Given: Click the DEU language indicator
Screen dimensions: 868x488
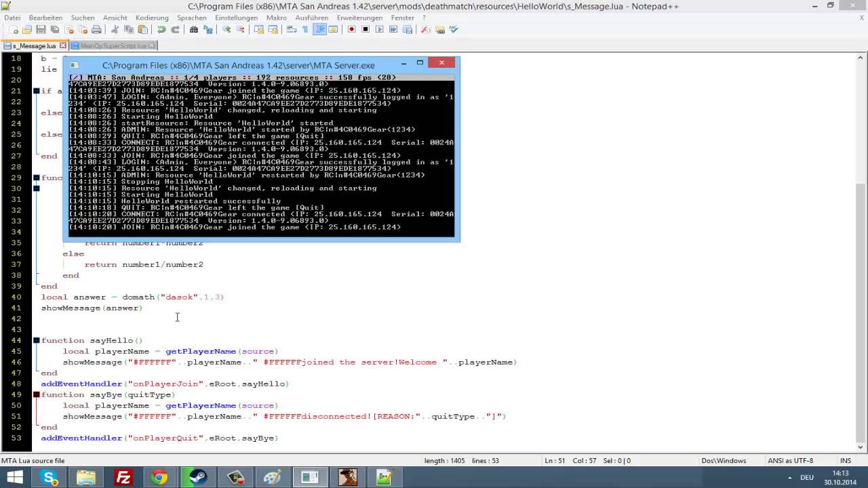Looking at the screenshot, I should [x=806, y=478].
